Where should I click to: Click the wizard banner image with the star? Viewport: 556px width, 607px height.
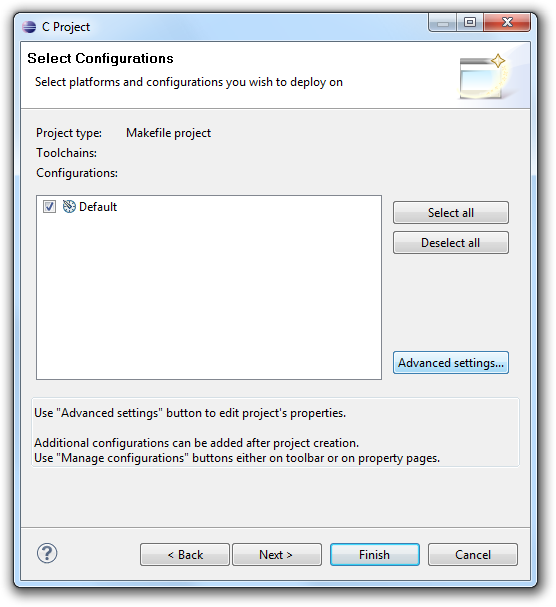484,76
